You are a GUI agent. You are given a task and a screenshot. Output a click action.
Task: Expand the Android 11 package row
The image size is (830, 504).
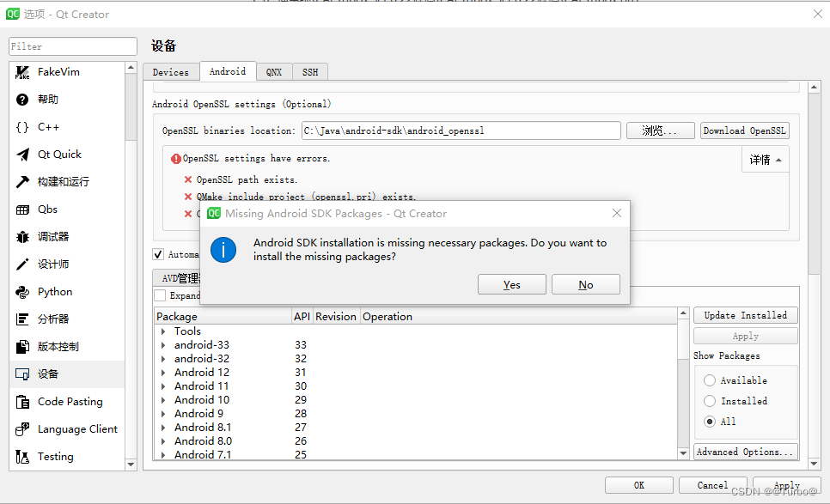pyautogui.click(x=163, y=386)
